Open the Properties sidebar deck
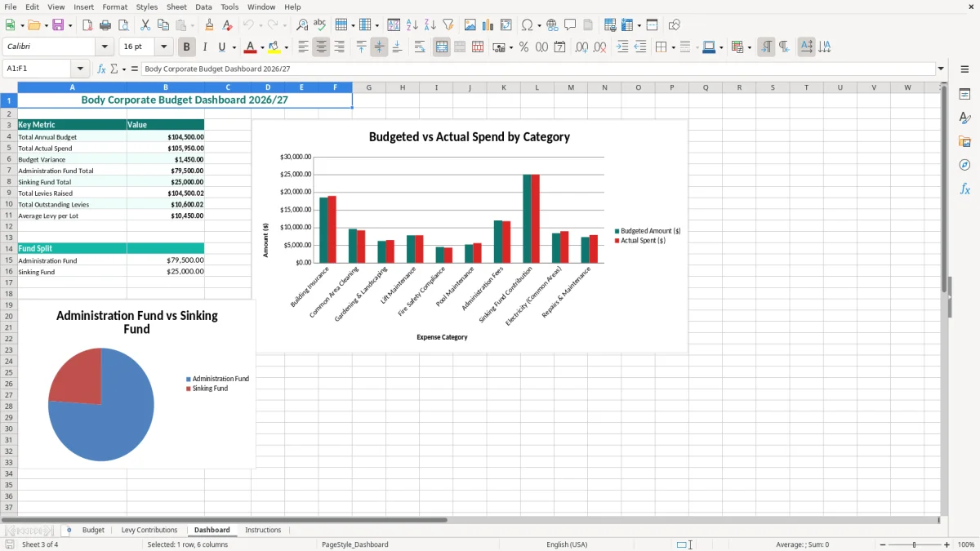This screenshot has width=980, height=551. point(964,94)
